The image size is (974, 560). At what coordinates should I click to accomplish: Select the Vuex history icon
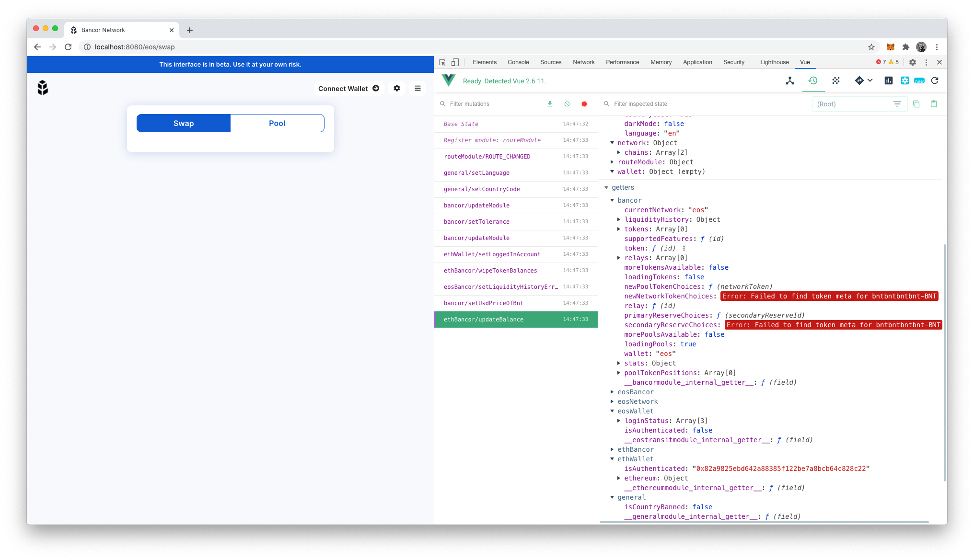pos(813,80)
